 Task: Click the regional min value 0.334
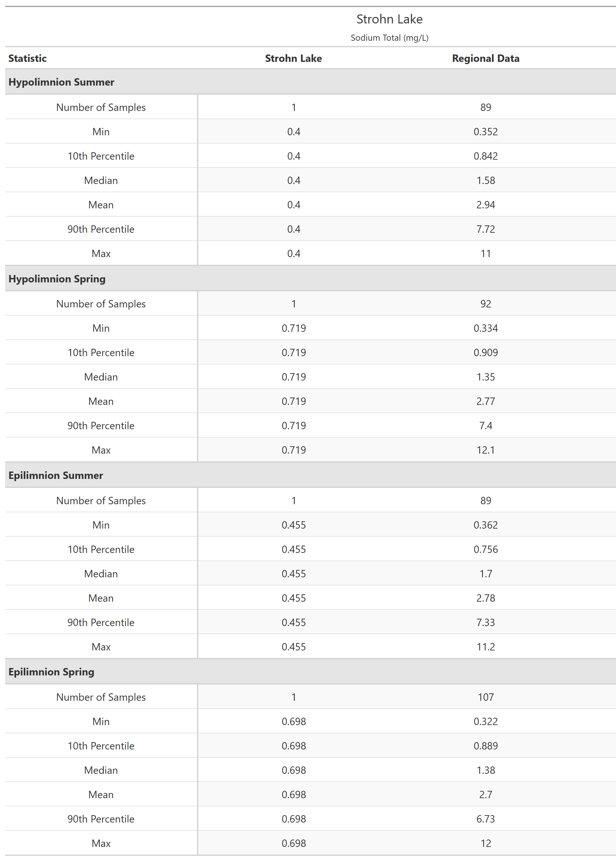pos(486,328)
